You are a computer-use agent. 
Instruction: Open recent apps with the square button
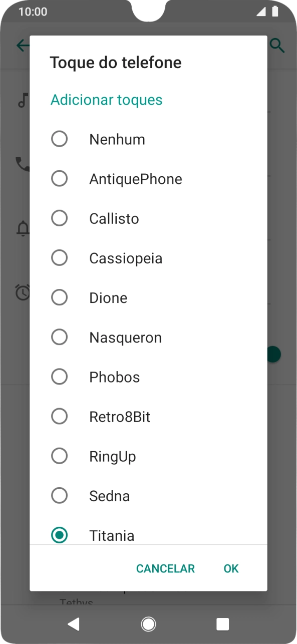tap(222, 623)
